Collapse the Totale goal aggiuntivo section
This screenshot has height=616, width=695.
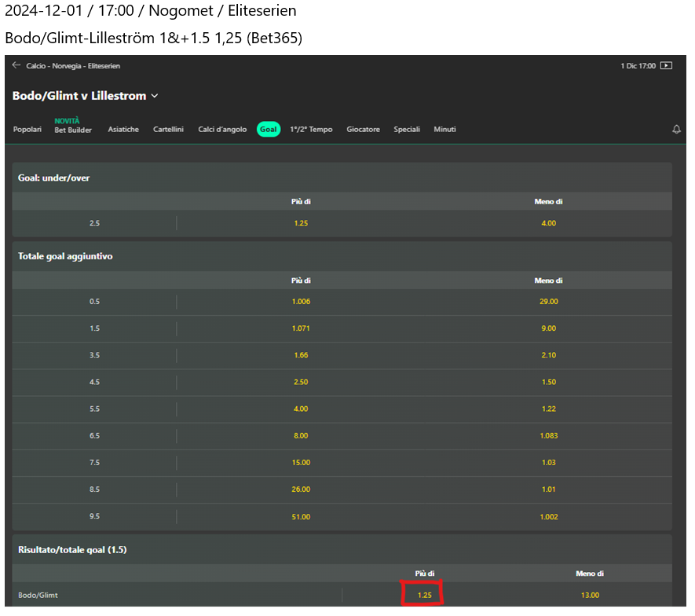[x=65, y=256]
